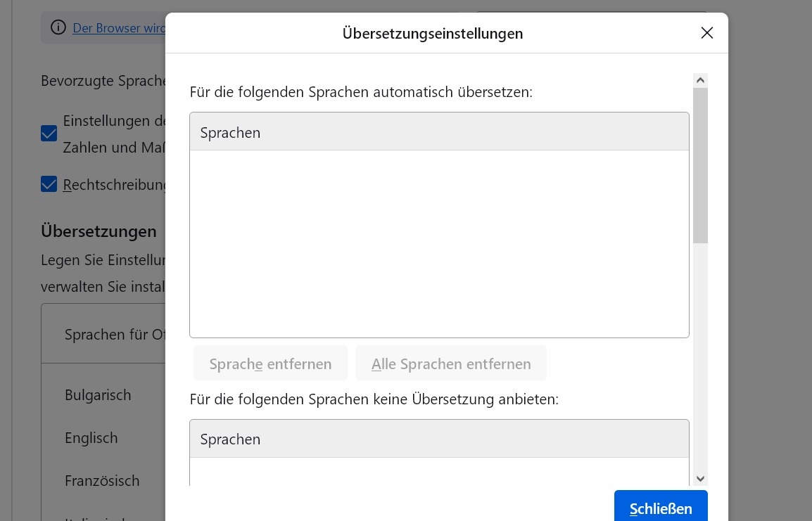Screen dimensions: 812x521
Task: Toggle the Einstellungen des Betriebssystems checkbox
Action: pyautogui.click(x=49, y=134)
